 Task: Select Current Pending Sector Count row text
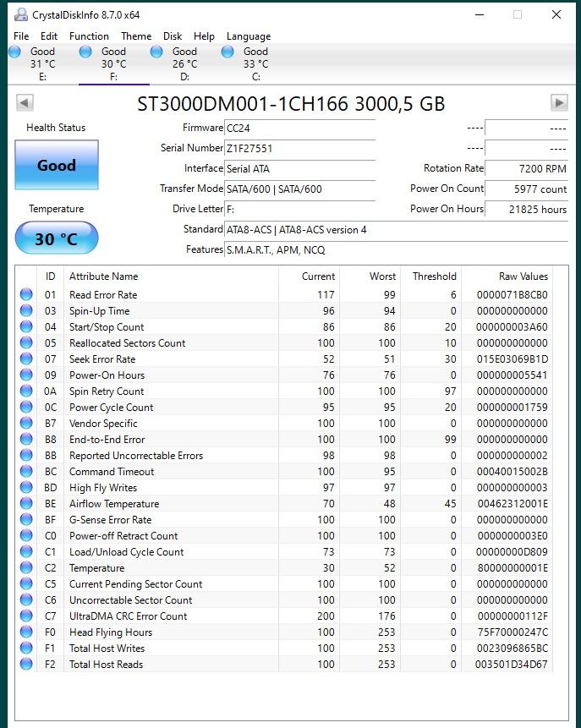pyautogui.click(x=135, y=584)
